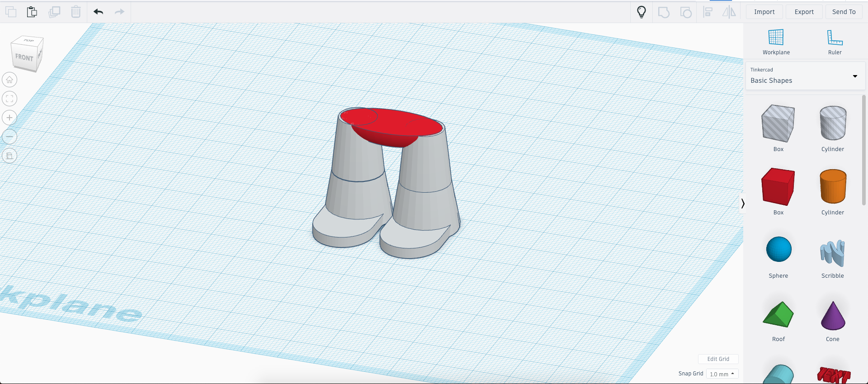This screenshot has height=384, width=868.
Task: Click the Paste clipboard icon
Action: pos(32,12)
